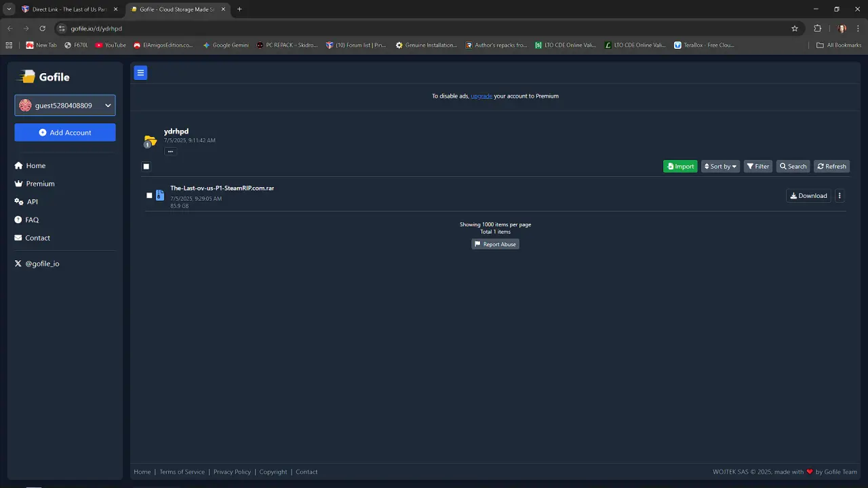The width and height of the screenshot is (868, 488).
Task: Click the Search button
Action: (x=793, y=167)
